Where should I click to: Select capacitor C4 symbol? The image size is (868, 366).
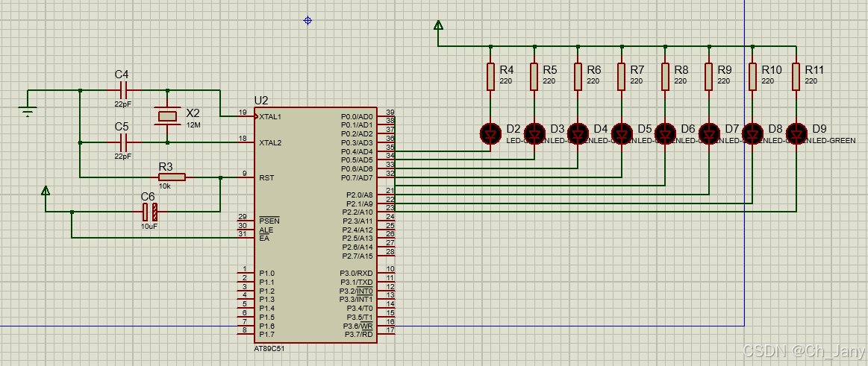tap(124, 89)
